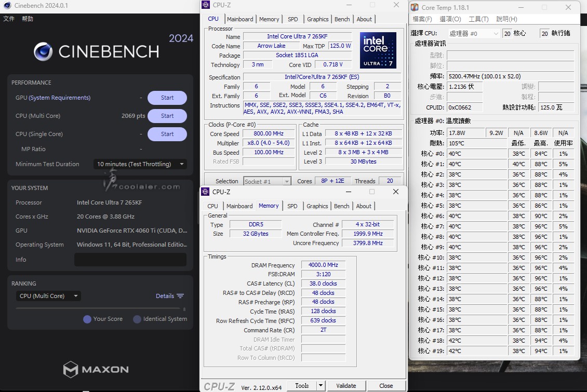Switch to Bench tab in lower CPU-Z

tap(341, 206)
